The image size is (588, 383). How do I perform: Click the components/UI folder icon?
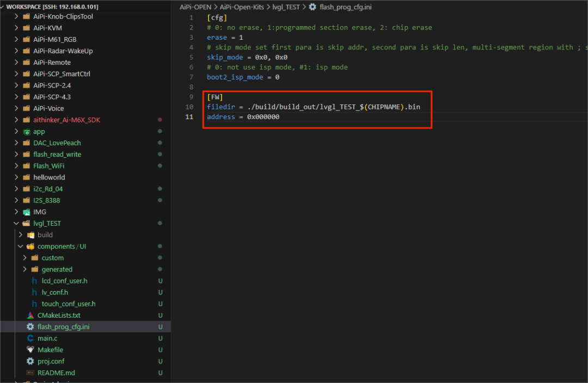[x=30, y=246]
